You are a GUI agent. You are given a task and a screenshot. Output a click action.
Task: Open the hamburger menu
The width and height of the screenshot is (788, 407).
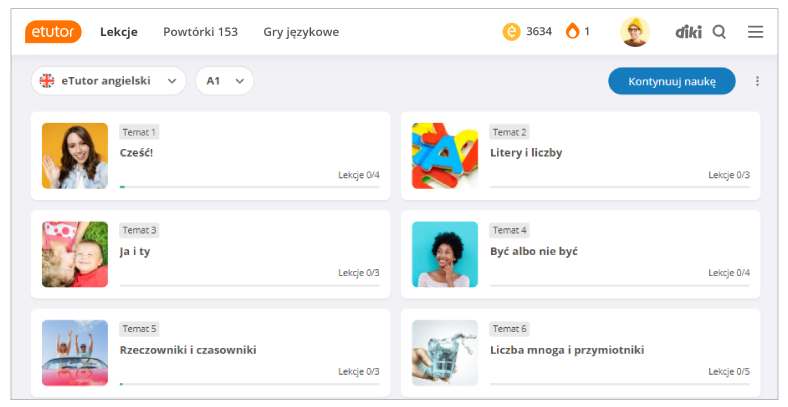pos(755,32)
